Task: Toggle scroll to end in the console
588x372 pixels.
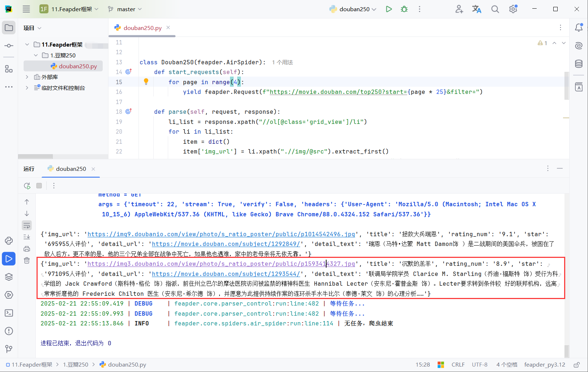Action: 27,237
